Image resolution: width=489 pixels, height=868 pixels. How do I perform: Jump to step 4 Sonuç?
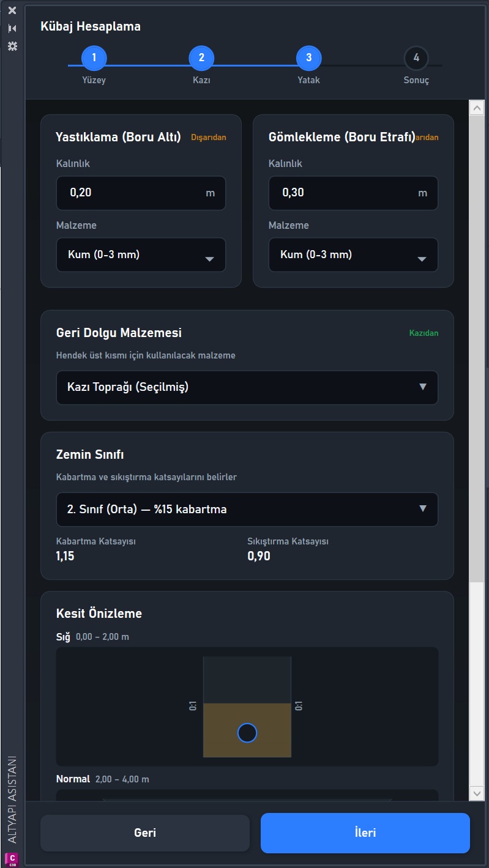click(x=416, y=58)
